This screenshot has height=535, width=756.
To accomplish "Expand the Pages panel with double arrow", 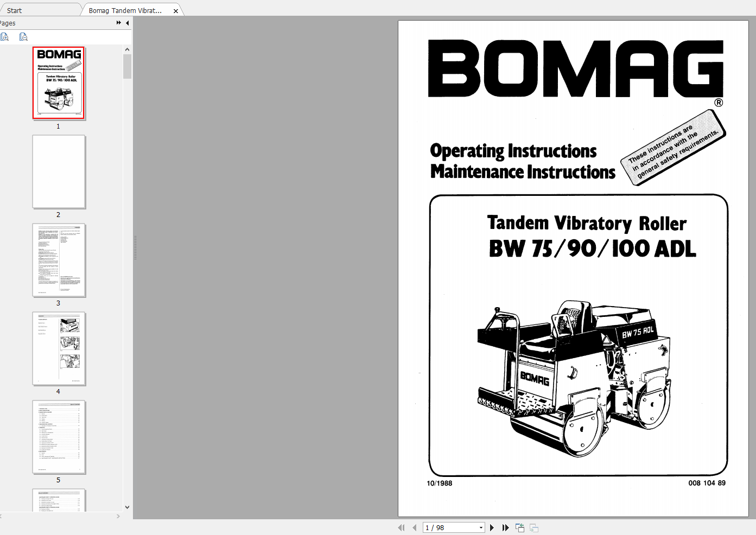I will [119, 23].
